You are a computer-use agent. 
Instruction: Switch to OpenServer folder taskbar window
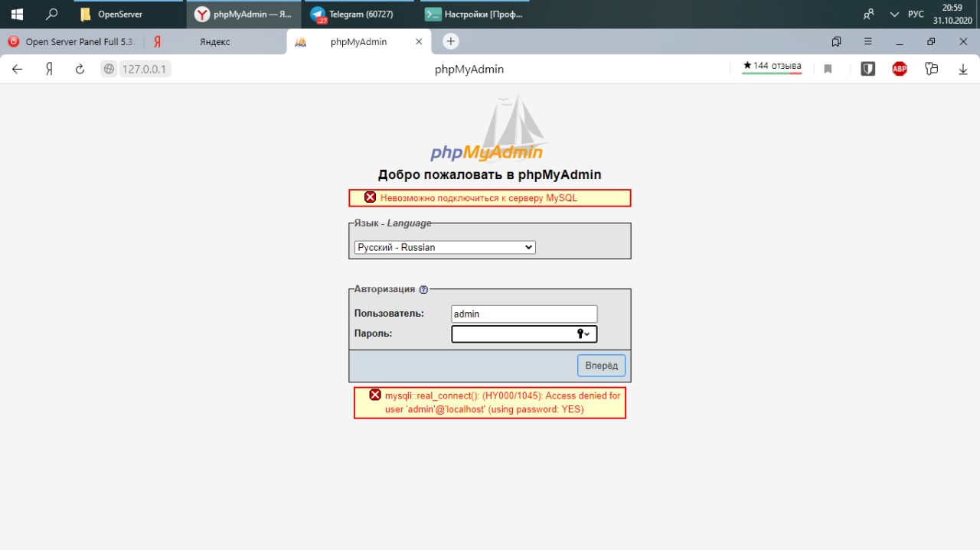[x=129, y=14]
